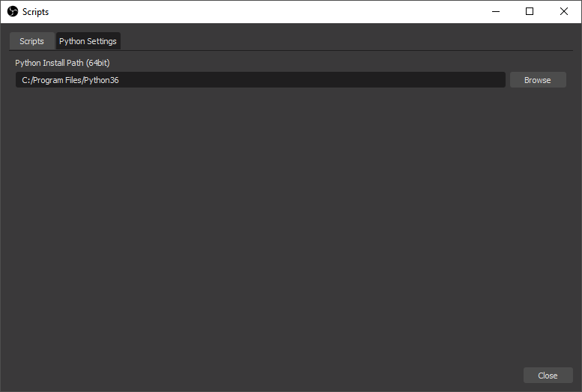Minimize the Scripts window
Image resolution: width=582 pixels, height=392 pixels.
point(496,11)
